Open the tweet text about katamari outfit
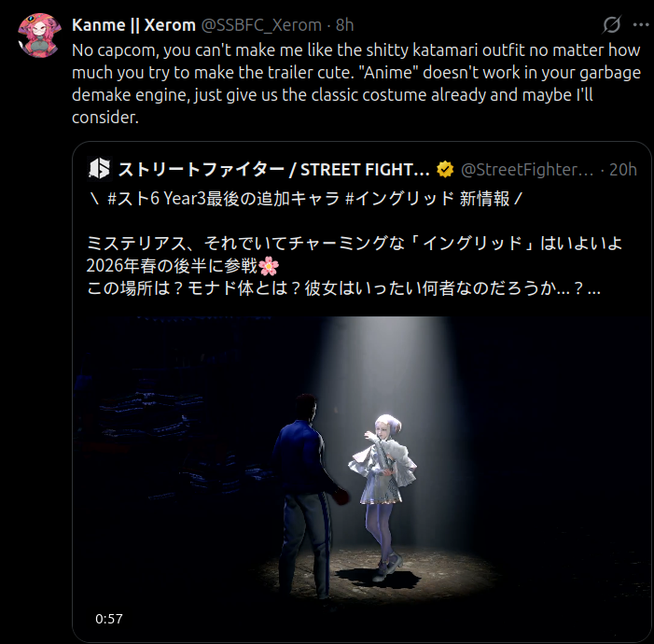The width and height of the screenshot is (654, 644). (356, 83)
